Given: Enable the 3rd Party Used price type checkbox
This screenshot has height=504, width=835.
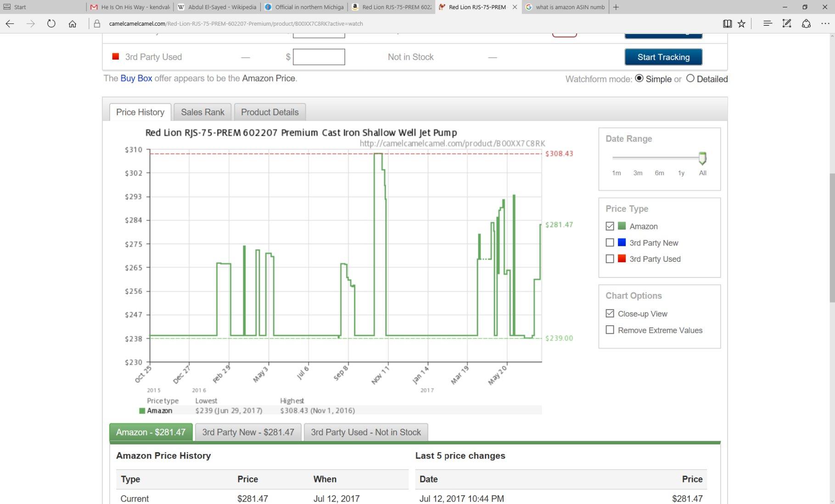Looking at the screenshot, I should [x=610, y=259].
